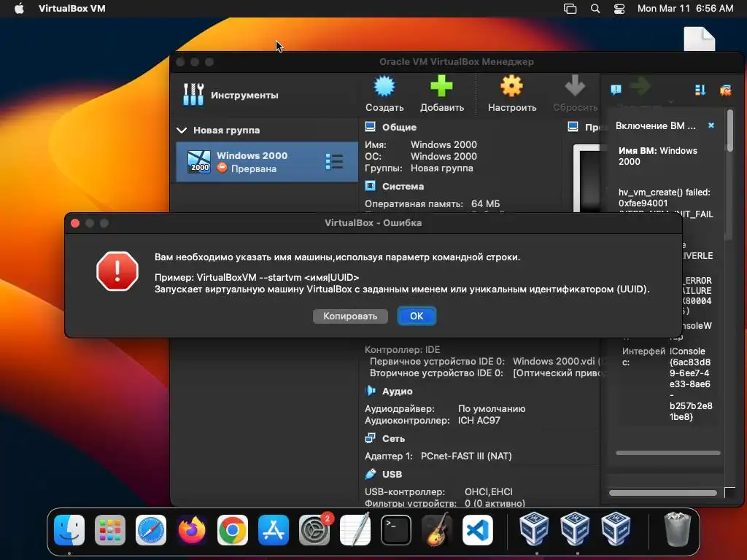747x560 pixels.
Task: Open Visual Studio Code from the Dock
Action: tap(478, 530)
